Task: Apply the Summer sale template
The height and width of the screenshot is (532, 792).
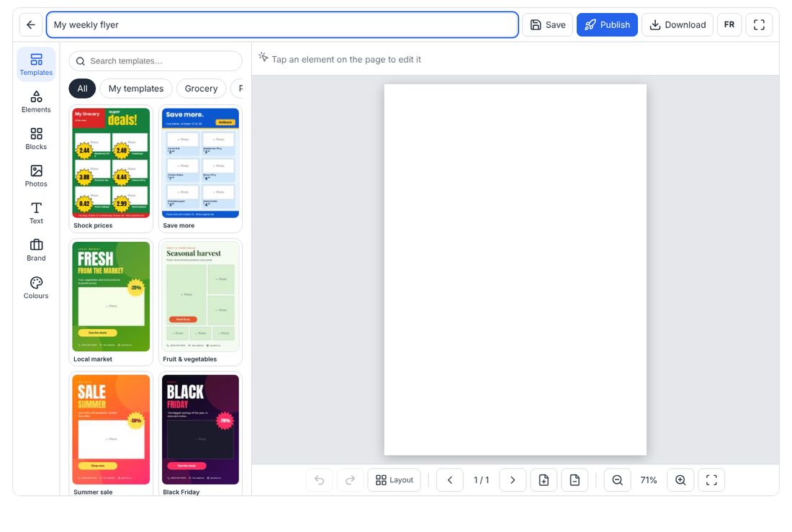Action: (111, 435)
